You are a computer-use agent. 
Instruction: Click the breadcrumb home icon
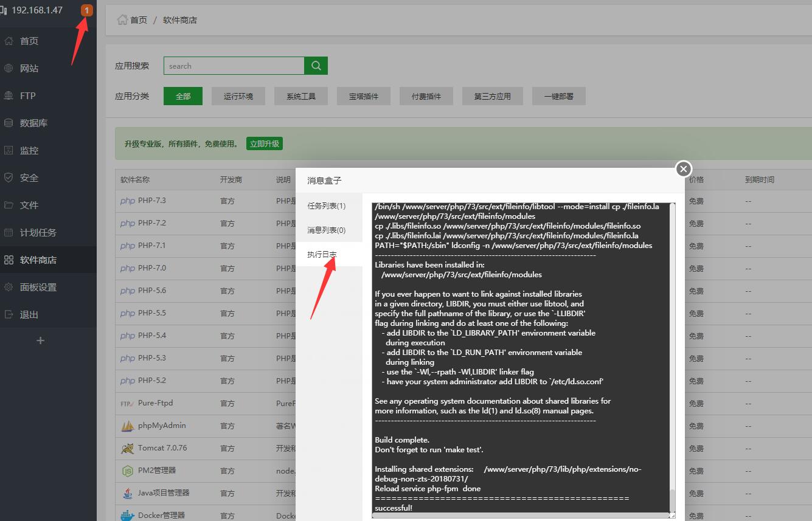tap(122, 20)
